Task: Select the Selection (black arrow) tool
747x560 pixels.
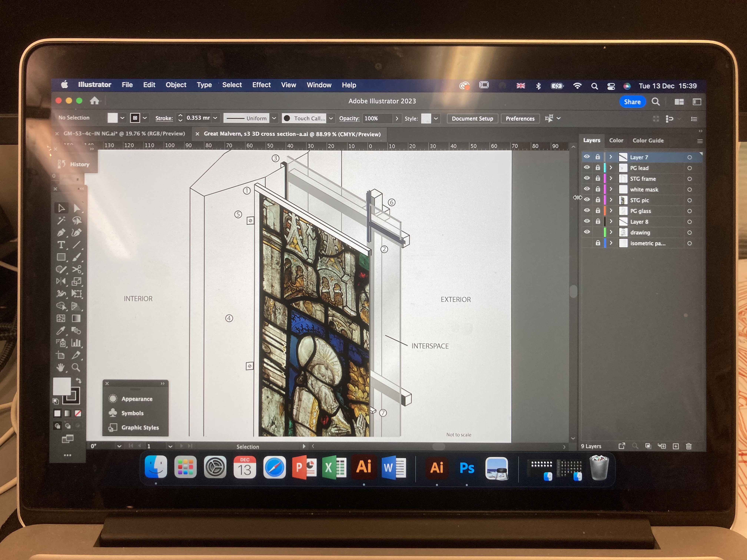Action: point(61,208)
